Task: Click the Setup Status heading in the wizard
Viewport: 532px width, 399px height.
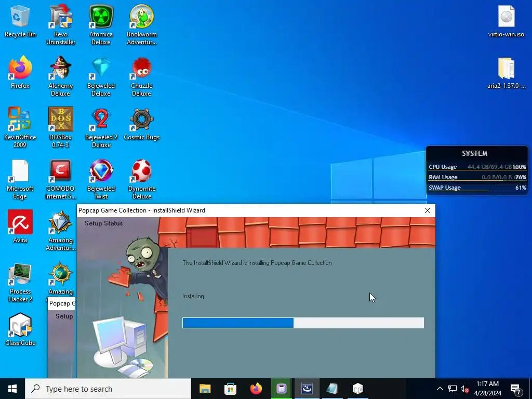Action: (x=104, y=223)
